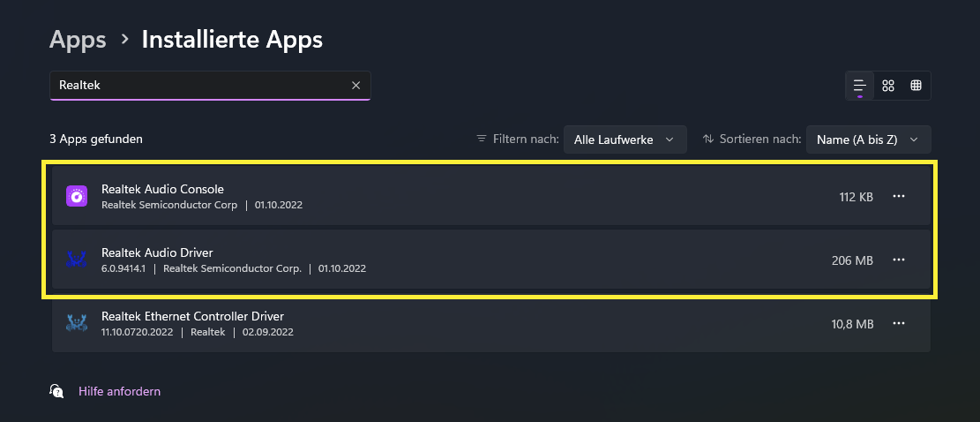This screenshot has width=980, height=422.
Task: Switch to table view layout
Action: (x=916, y=86)
